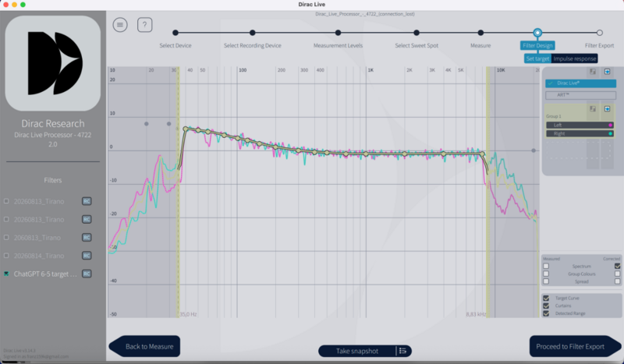The image size is (624, 364).
Task: Click the blue save icon in Group 1 header
Action: tap(608, 108)
